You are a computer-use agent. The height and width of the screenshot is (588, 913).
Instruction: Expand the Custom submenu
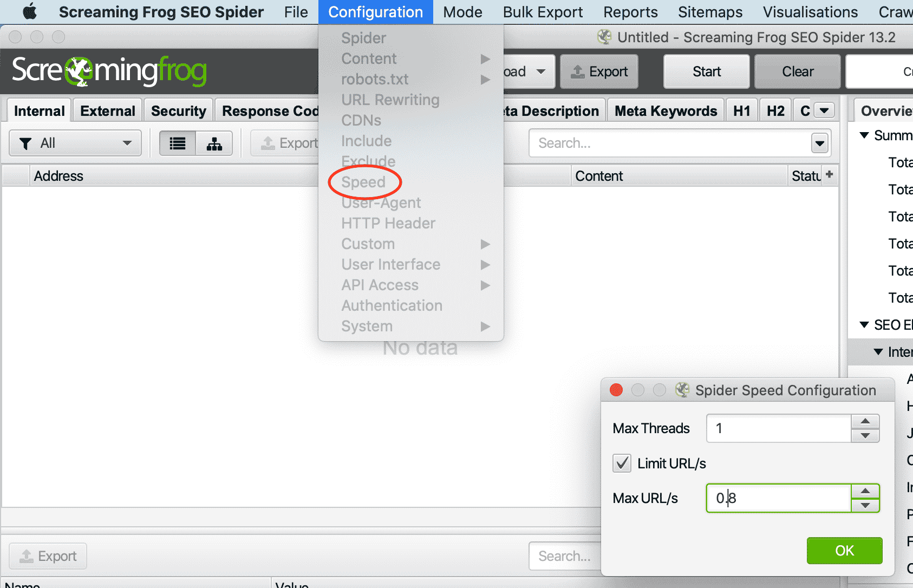(485, 244)
